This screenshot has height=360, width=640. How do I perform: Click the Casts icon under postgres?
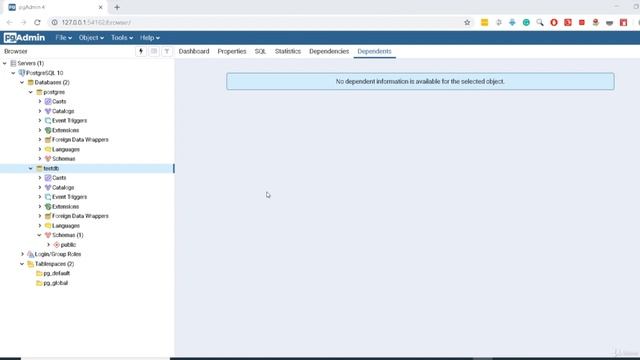pyautogui.click(x=48, y=101)
